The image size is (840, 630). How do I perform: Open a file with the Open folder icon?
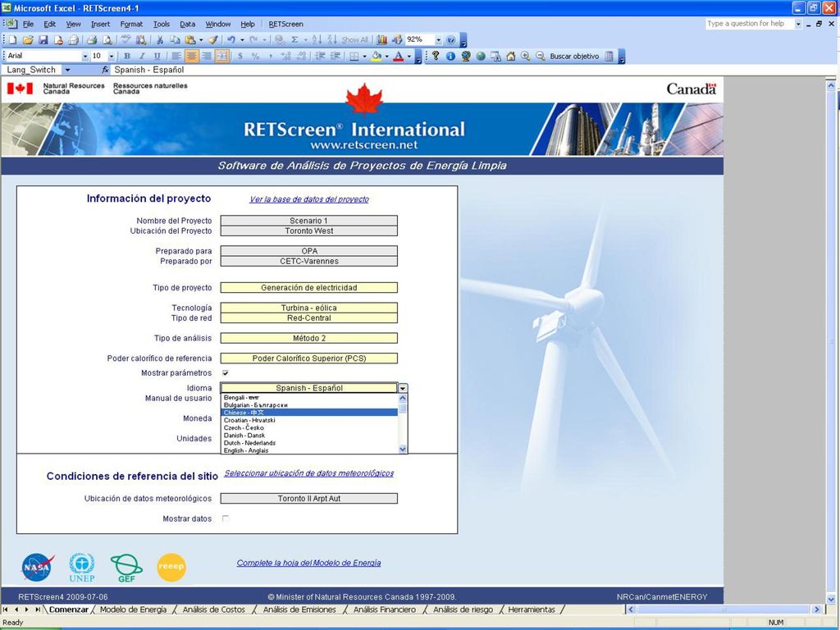tap(28, 39)
